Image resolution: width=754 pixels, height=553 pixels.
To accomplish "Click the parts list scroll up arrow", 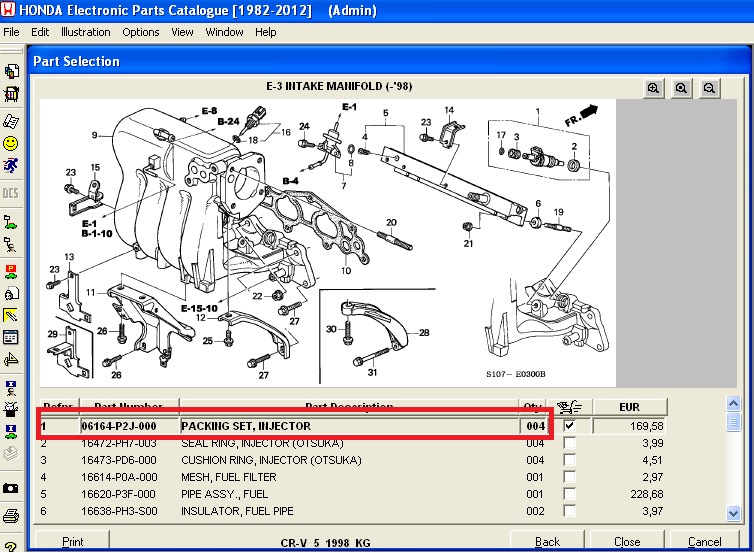I will [x=733, y=403].
